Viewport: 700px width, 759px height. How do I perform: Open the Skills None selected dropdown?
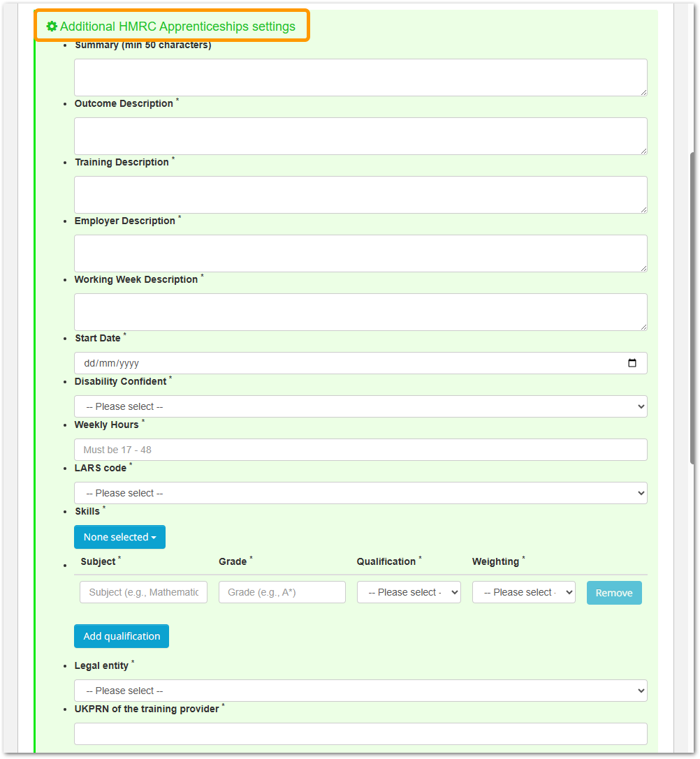coord(119,537)
